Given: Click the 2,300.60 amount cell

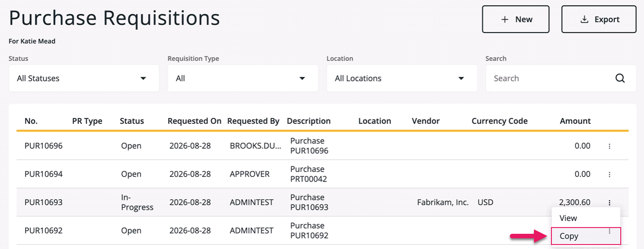Looking at the screenshot, I should pos(575,203).
